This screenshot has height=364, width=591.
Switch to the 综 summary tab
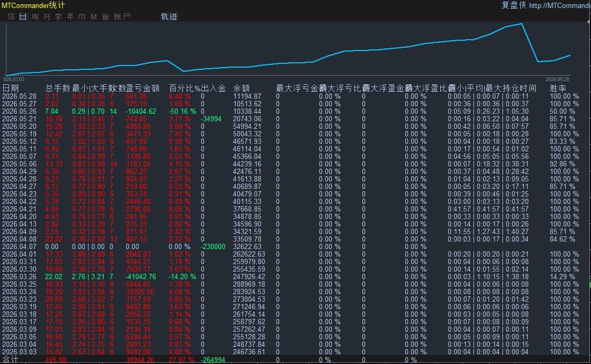point(11,17)
